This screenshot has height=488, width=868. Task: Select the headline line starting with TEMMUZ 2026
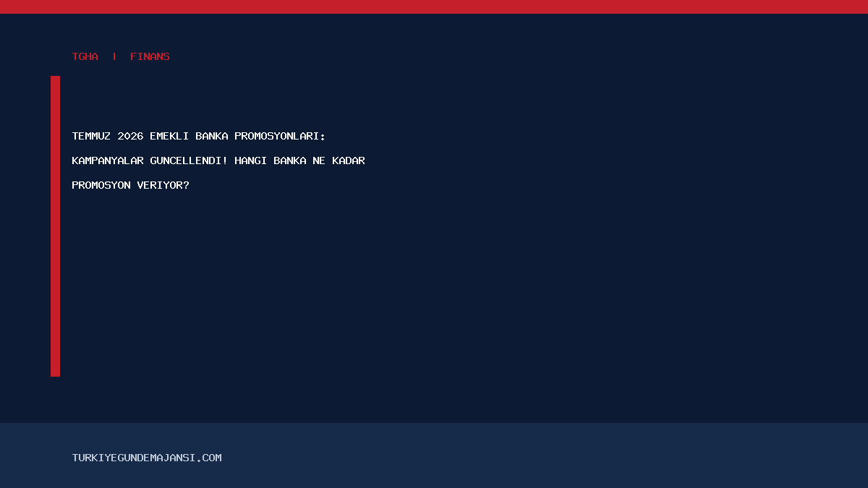(199, 136)
